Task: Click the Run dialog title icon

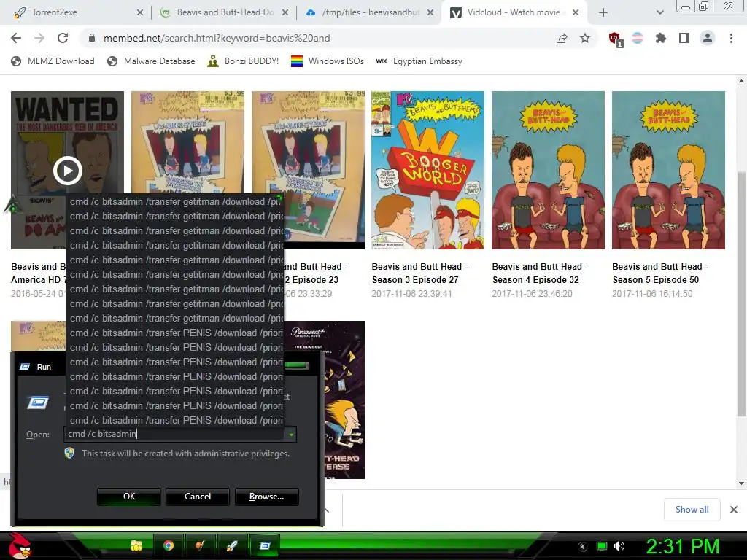Action: [24, 367]
